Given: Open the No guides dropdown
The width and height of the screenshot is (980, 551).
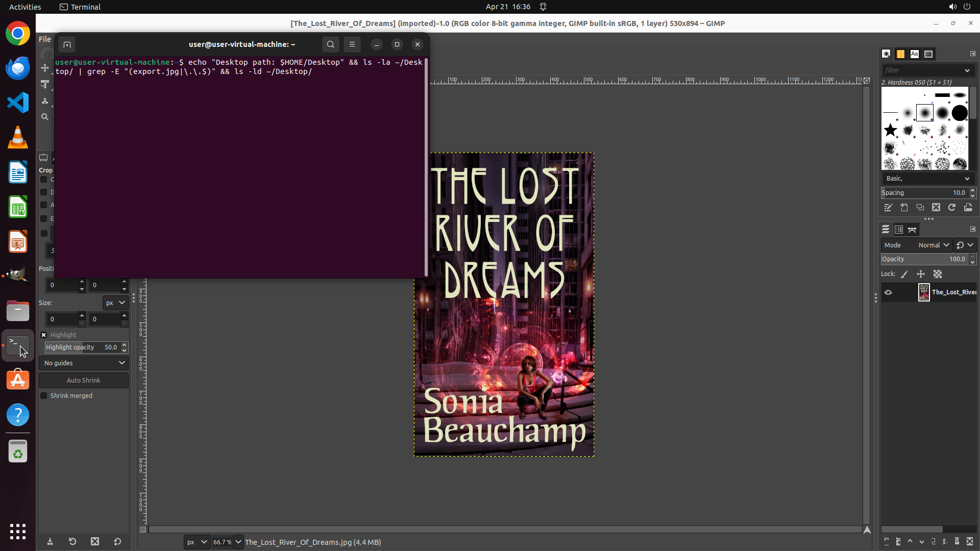Looking at the screenshot, I should point(84,363).
